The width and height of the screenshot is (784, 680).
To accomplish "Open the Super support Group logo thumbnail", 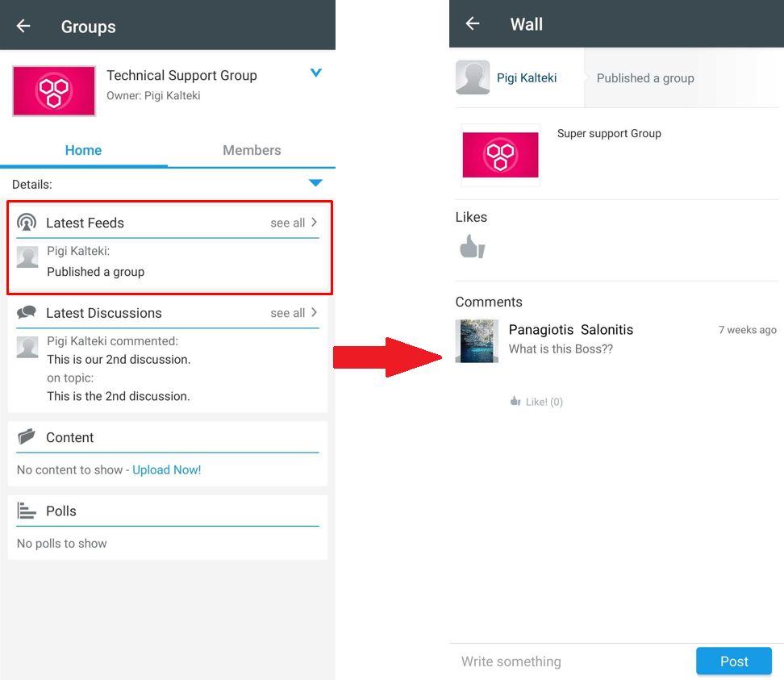I will (x=501, y=155).
